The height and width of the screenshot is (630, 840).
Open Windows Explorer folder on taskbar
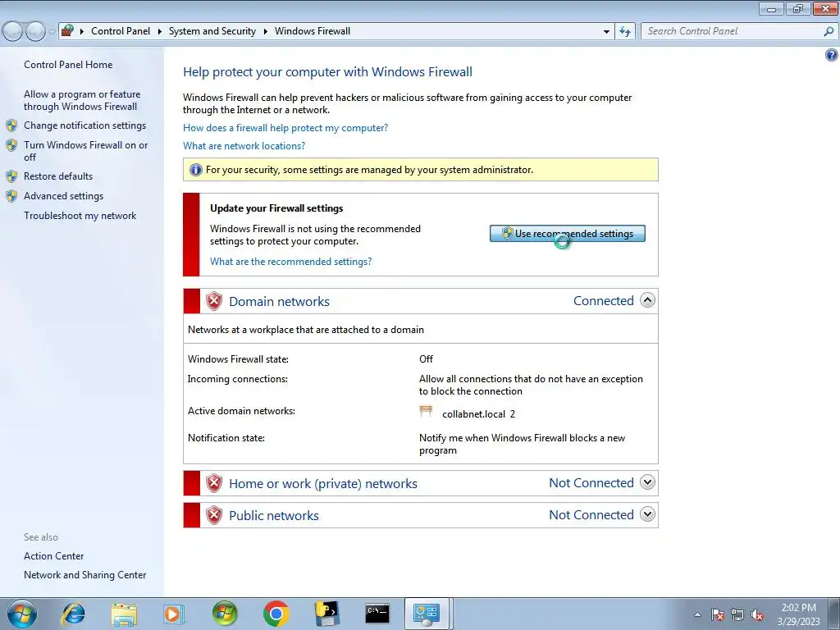pyautogui.click(x=124, y=614)
